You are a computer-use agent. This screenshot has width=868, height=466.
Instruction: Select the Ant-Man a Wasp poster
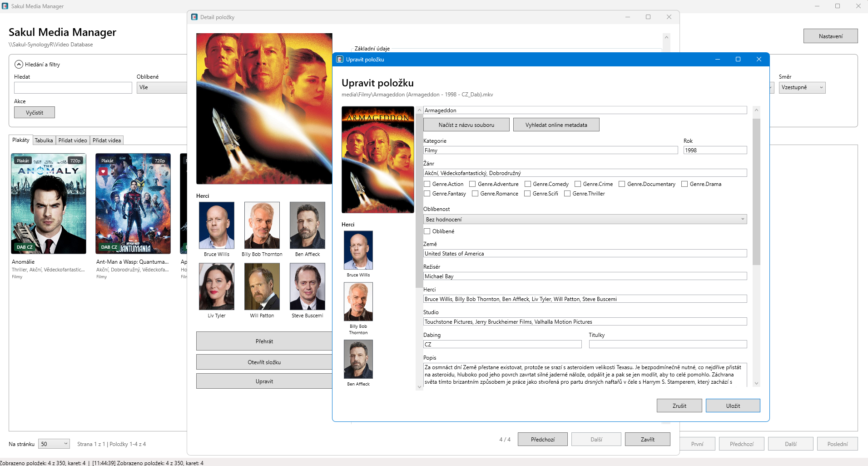coord(133,204)
